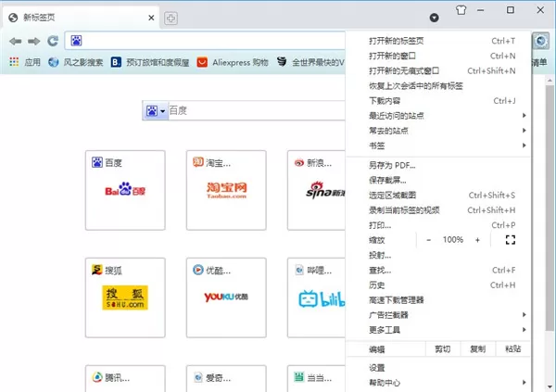Click the 剪切 button in edit row

tap(443, 349)
